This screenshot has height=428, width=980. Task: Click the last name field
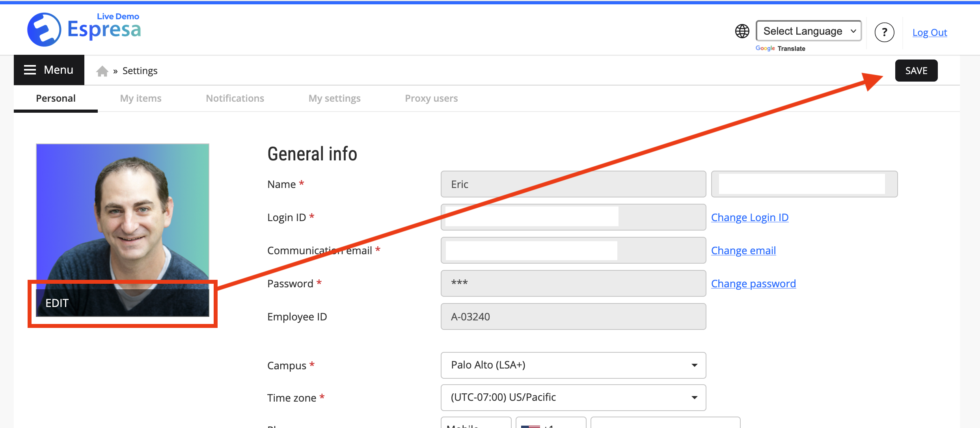click(804, 184)
